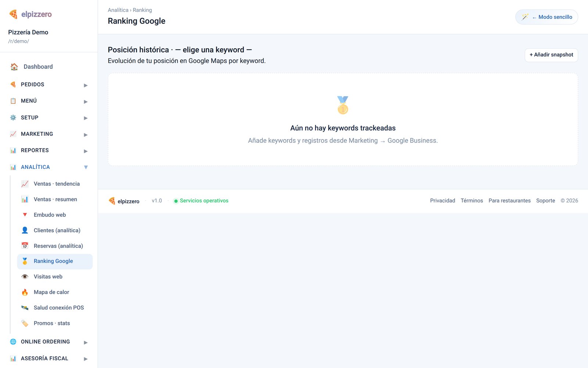
Task: Click the Promos stats tag icon
Action: point(25,323)
